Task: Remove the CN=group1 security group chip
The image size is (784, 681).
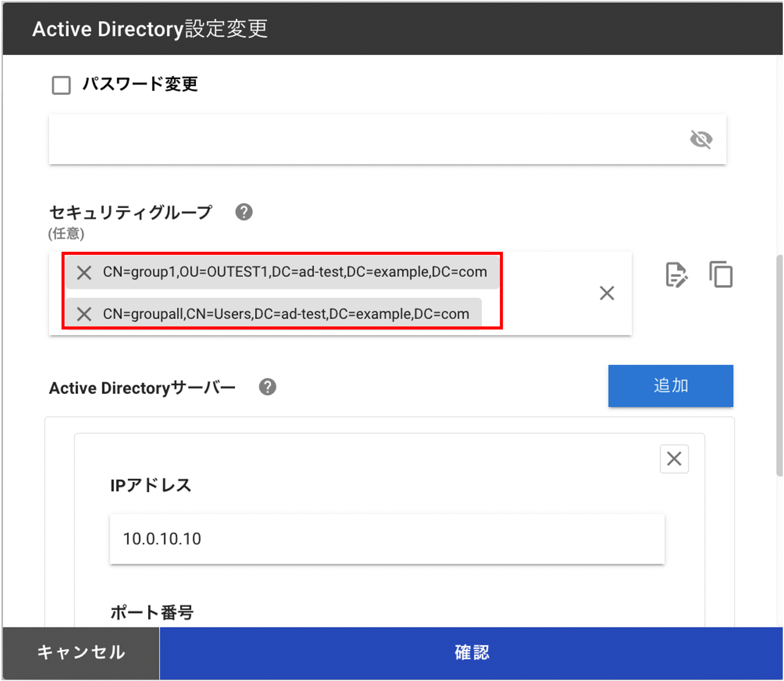Action: click(x=84, y=272)
